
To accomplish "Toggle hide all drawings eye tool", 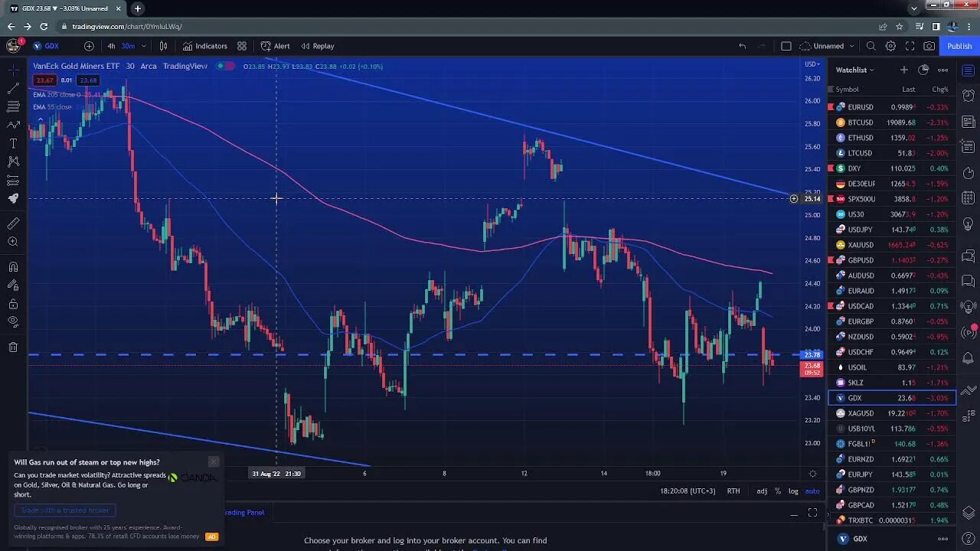I will (13, 322).
